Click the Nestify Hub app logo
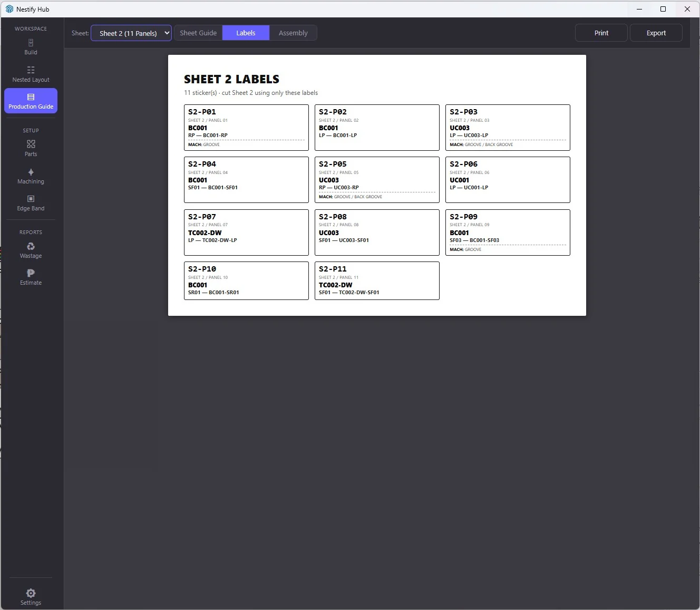This screenshot has height=610, width=700. 9,9
